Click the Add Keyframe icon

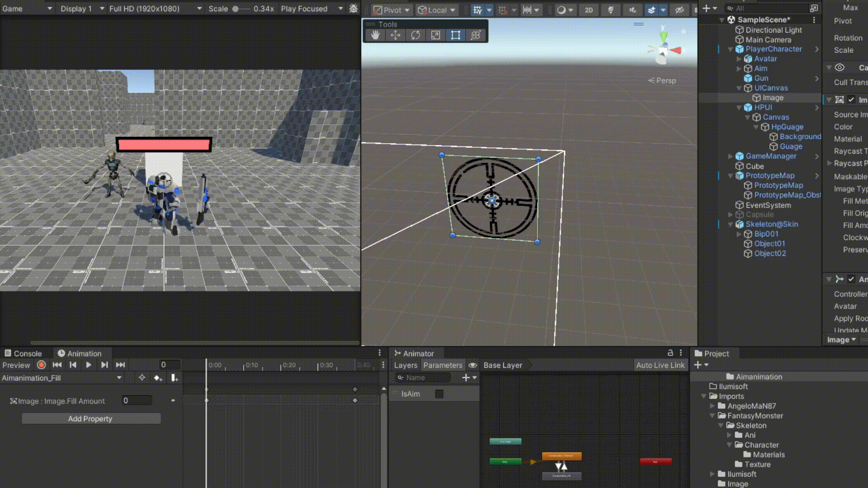(x=158, y=378)
